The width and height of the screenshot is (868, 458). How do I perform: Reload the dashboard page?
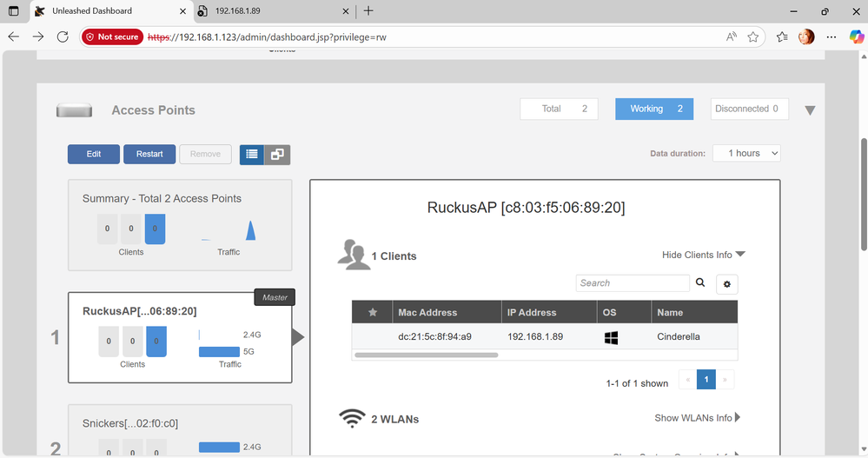tap(63, 37)
